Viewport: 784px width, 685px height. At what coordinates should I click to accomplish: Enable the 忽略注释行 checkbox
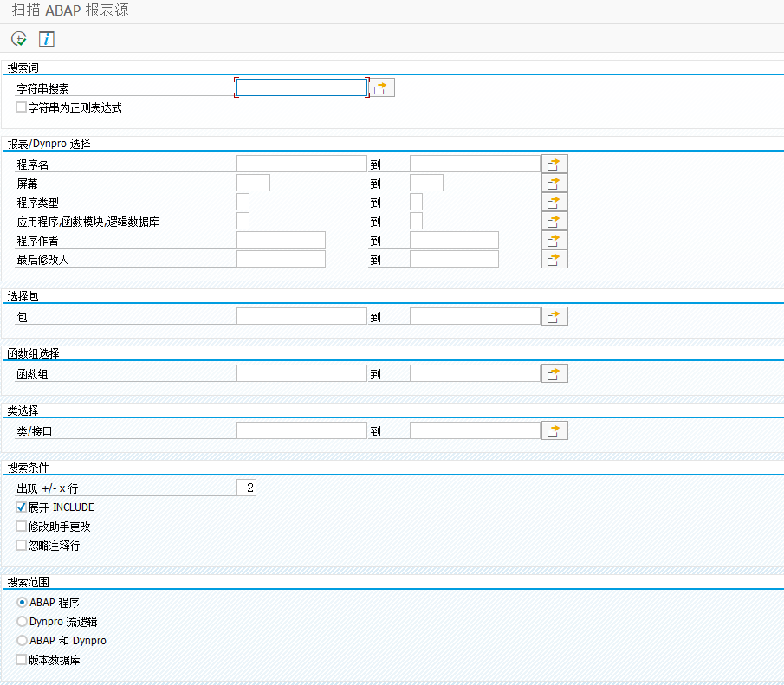click(21, 545)
